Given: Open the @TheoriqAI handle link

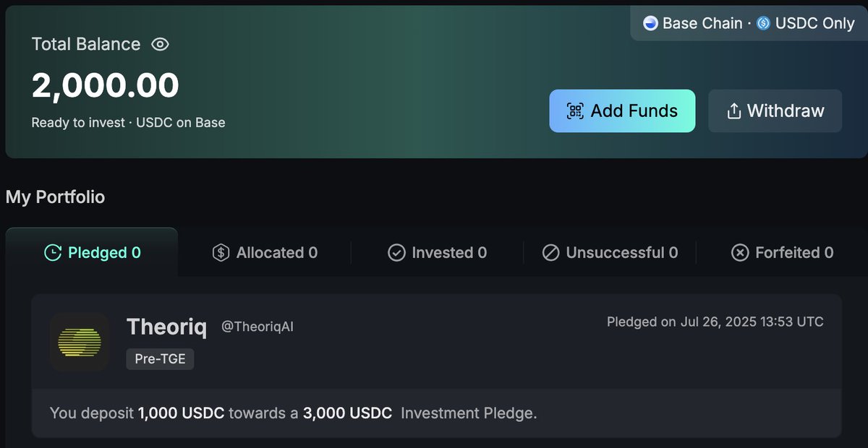Looking at the screenshot, I should pyautogui.click(x=258, y=327).
